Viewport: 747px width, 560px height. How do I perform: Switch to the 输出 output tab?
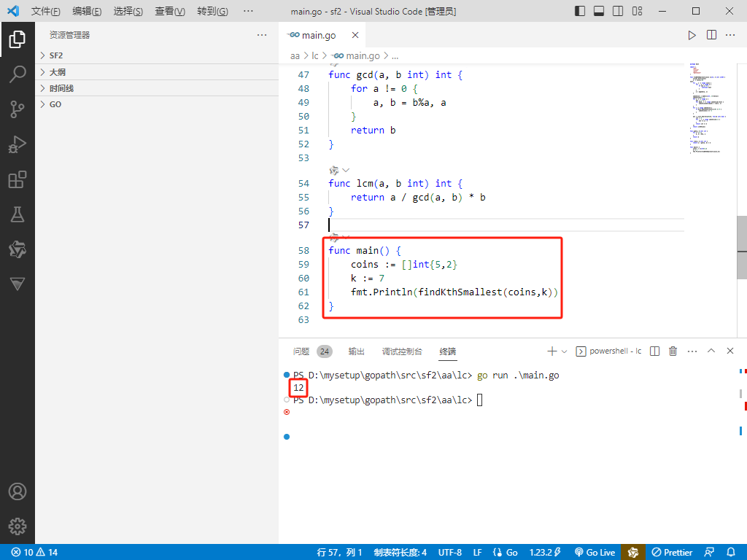coord(356,351)
